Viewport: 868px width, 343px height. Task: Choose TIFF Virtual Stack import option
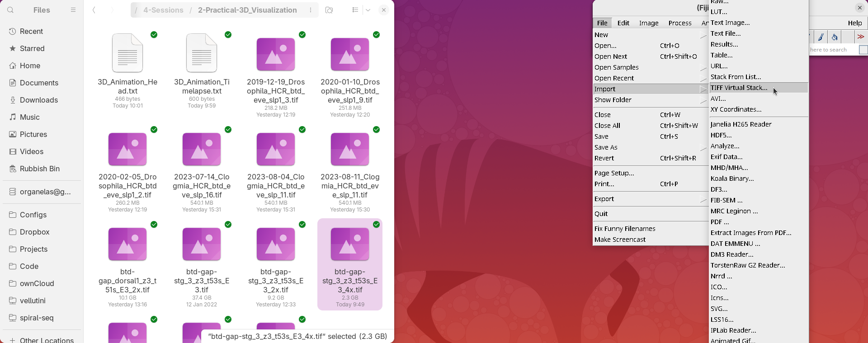(x=739, y=88)
